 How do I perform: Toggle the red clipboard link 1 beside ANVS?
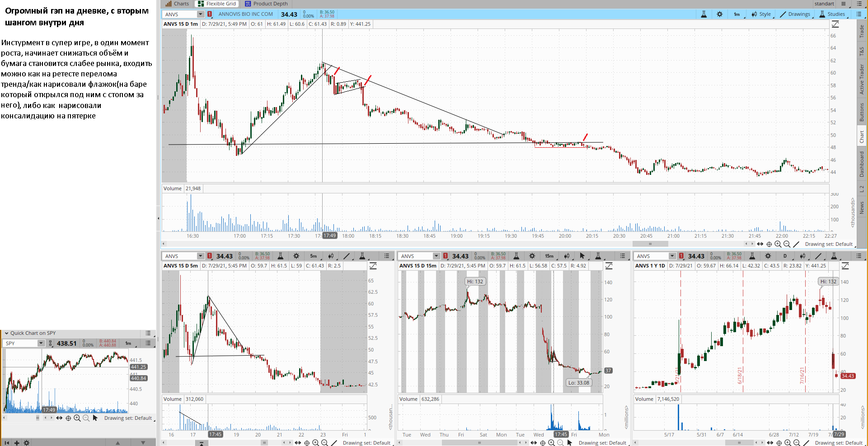[210, 14]
